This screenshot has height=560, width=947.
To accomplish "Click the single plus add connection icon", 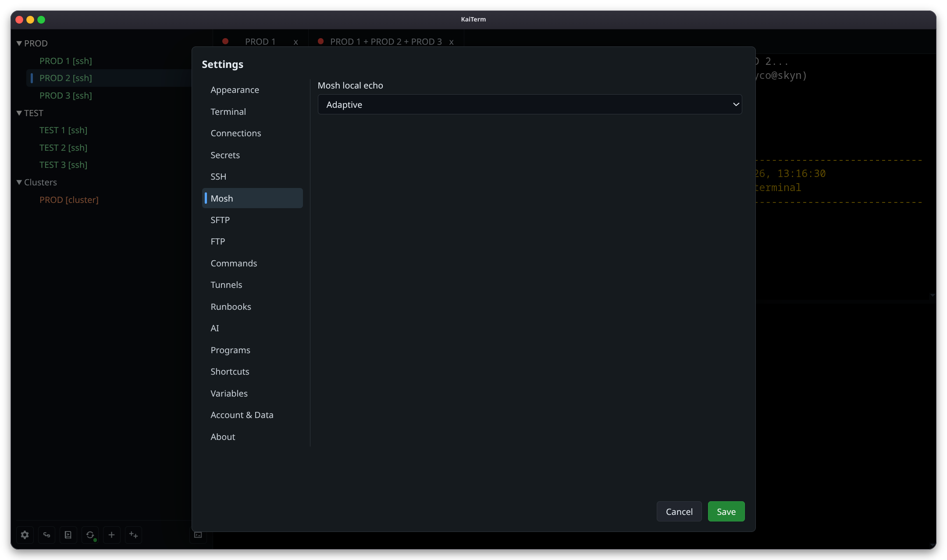I will tap(111, 535).
